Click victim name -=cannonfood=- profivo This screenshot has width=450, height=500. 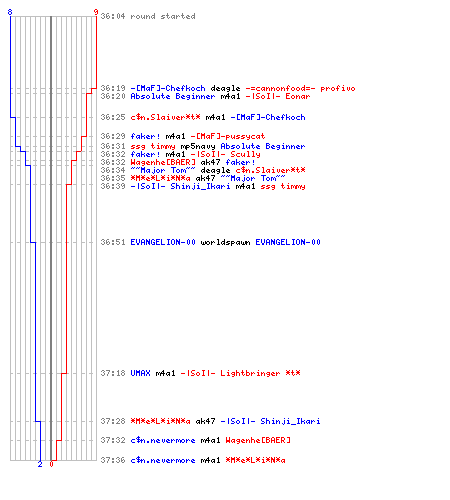coord(300,88)
